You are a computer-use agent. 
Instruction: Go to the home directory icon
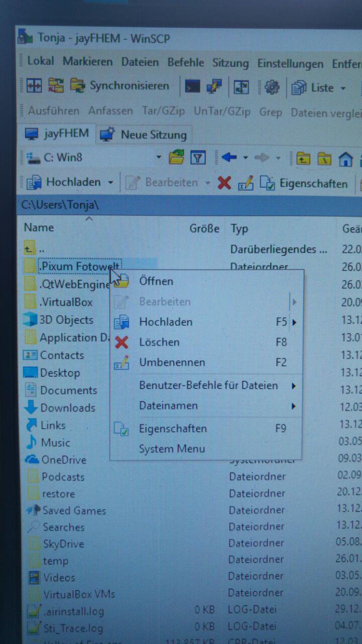(x=345, y=159)
